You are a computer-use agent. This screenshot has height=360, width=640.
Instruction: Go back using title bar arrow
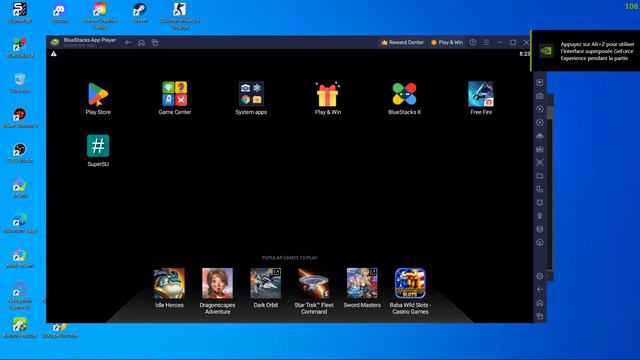click(x=129, y=42)
